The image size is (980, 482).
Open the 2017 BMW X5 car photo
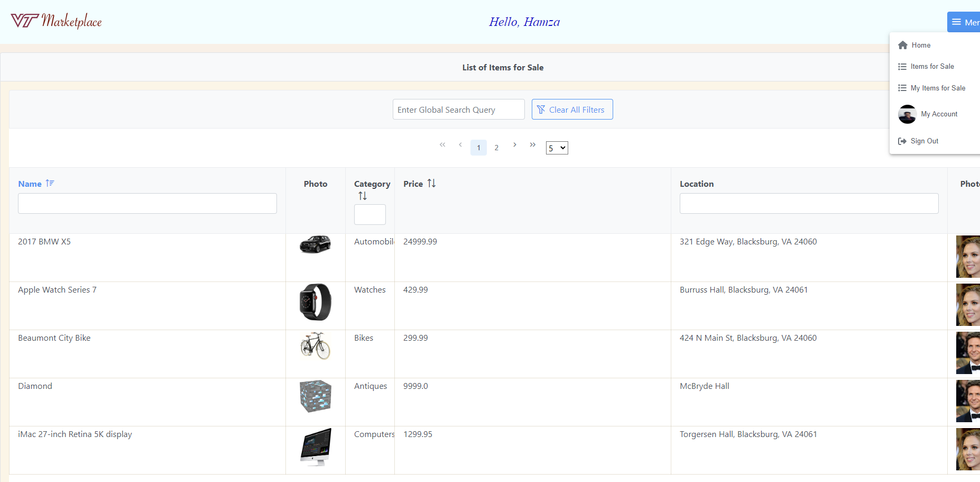click(x=316, y=244)
